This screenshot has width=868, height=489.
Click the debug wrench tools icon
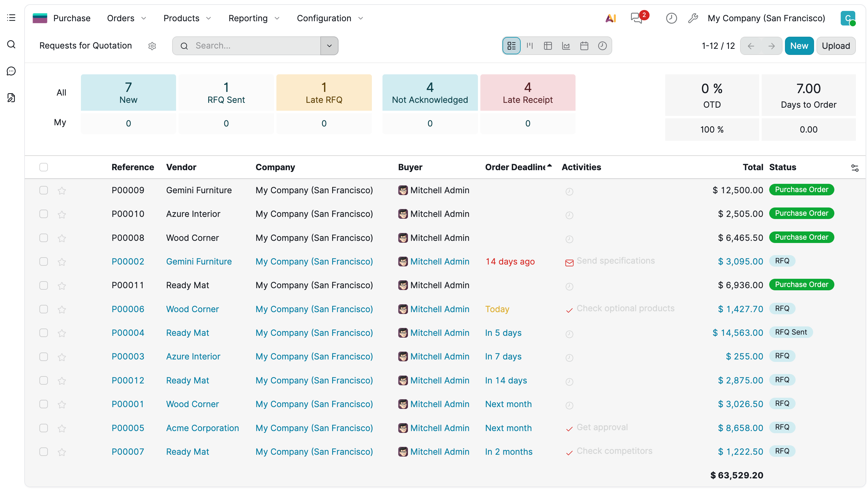click(x=693, y=18)
